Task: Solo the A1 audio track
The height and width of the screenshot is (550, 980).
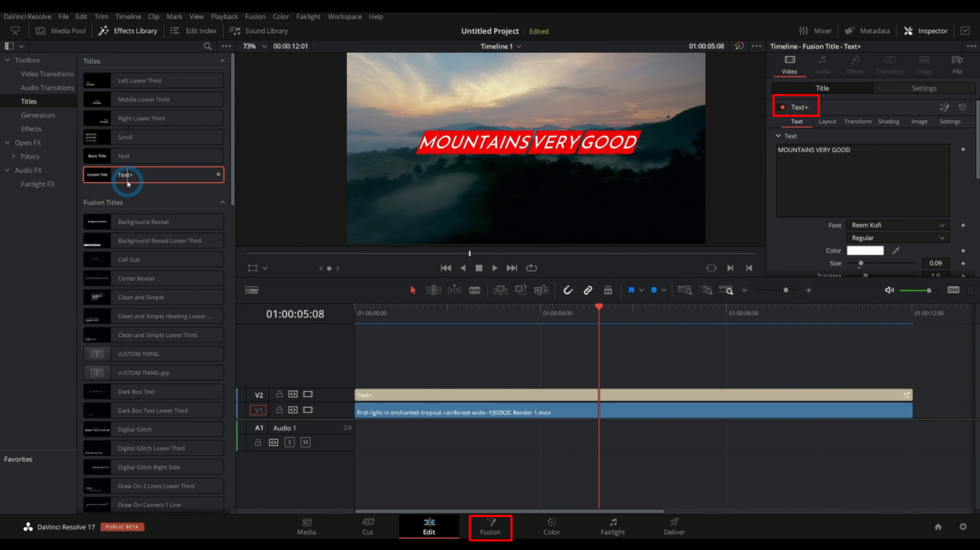Action: (289, 442)
